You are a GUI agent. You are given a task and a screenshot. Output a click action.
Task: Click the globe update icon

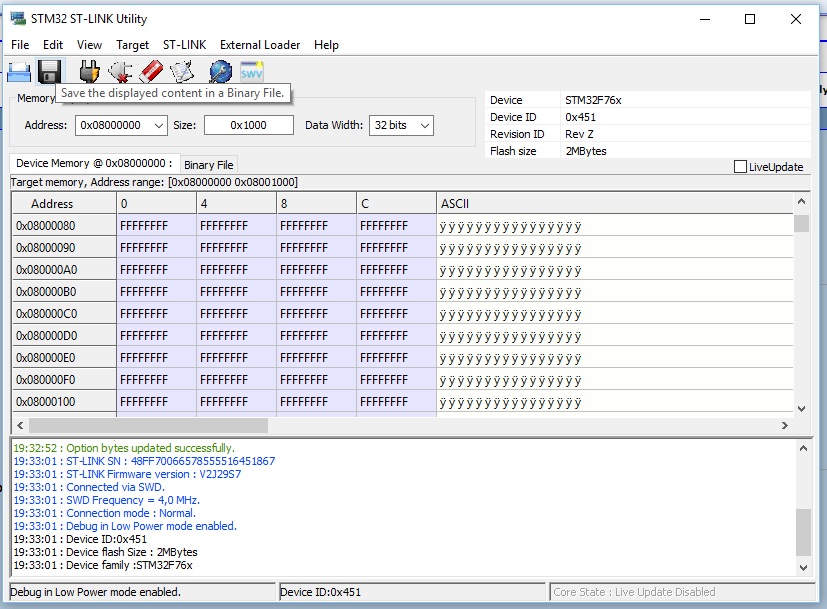click(220, 72)
